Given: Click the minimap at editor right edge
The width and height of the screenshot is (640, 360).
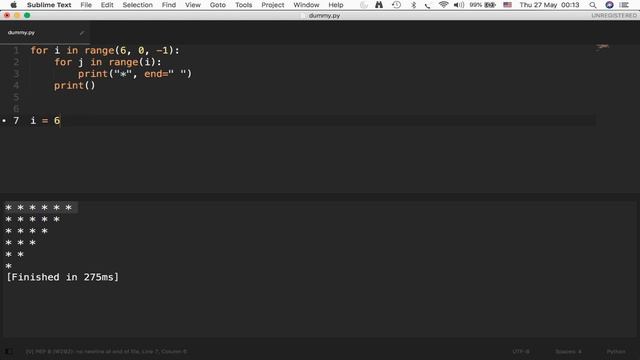Looking at the screenshot, I should (602, 47).
